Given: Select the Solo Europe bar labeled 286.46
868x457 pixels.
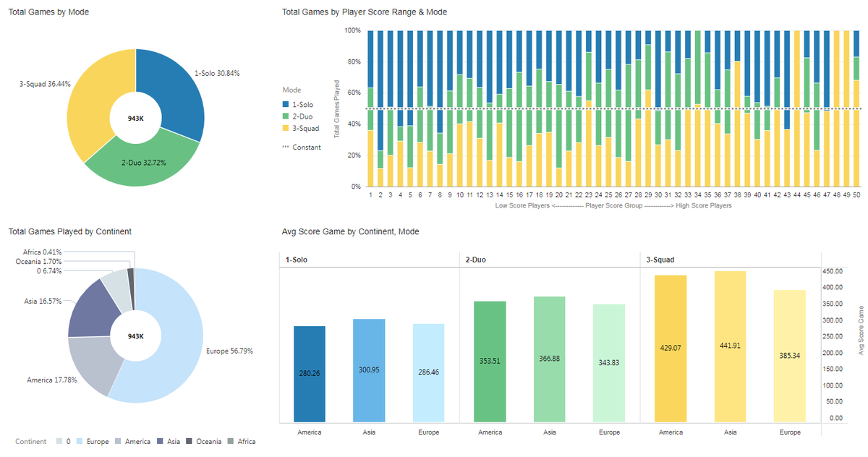Looking at the screenshot, I should pos(428,373).
